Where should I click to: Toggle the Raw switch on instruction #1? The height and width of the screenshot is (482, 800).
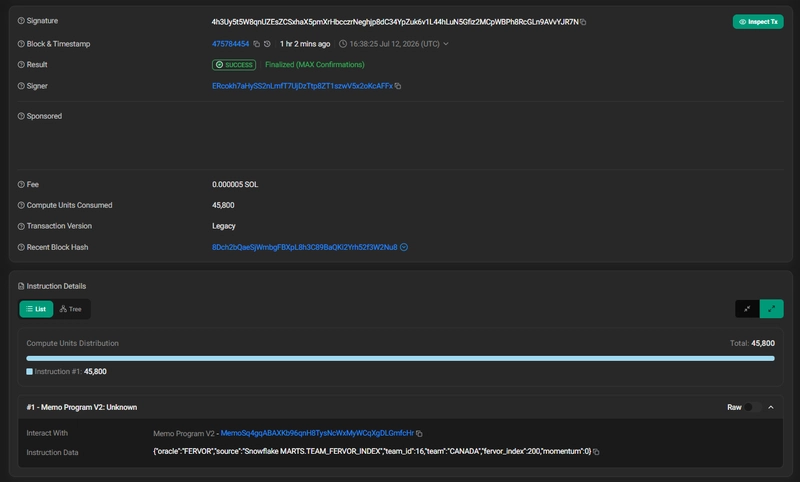coord(752,407)
